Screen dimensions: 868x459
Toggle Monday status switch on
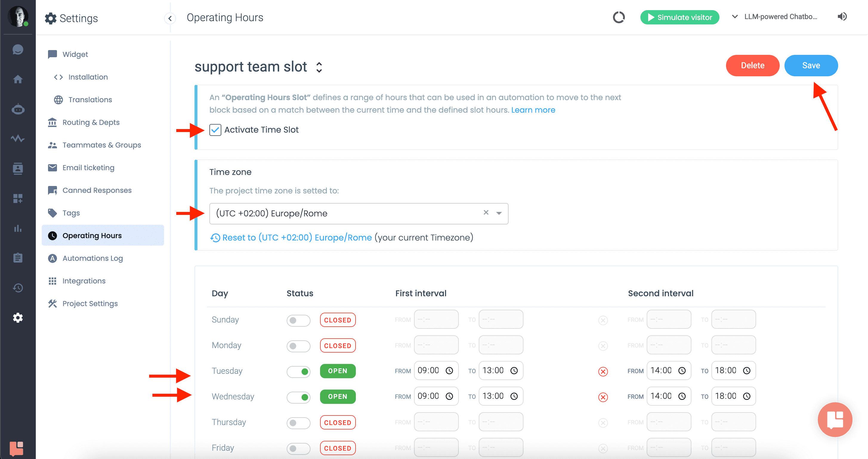(298, 346)
